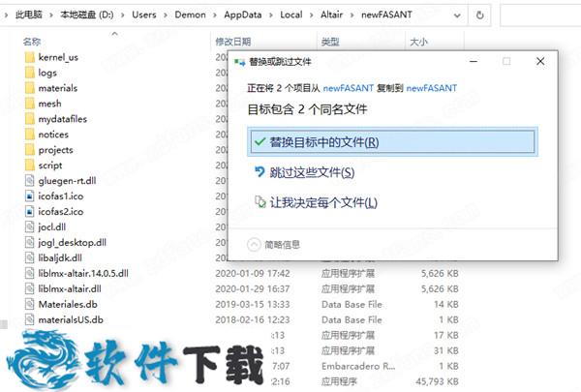Click the jogl_desktop.dll file icon

click(x=30, y=243)
